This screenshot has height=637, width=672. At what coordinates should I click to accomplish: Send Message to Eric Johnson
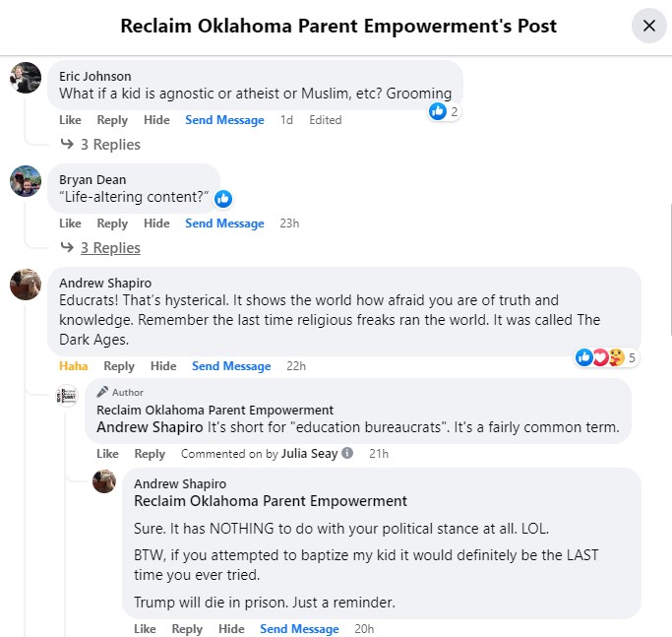224,120
